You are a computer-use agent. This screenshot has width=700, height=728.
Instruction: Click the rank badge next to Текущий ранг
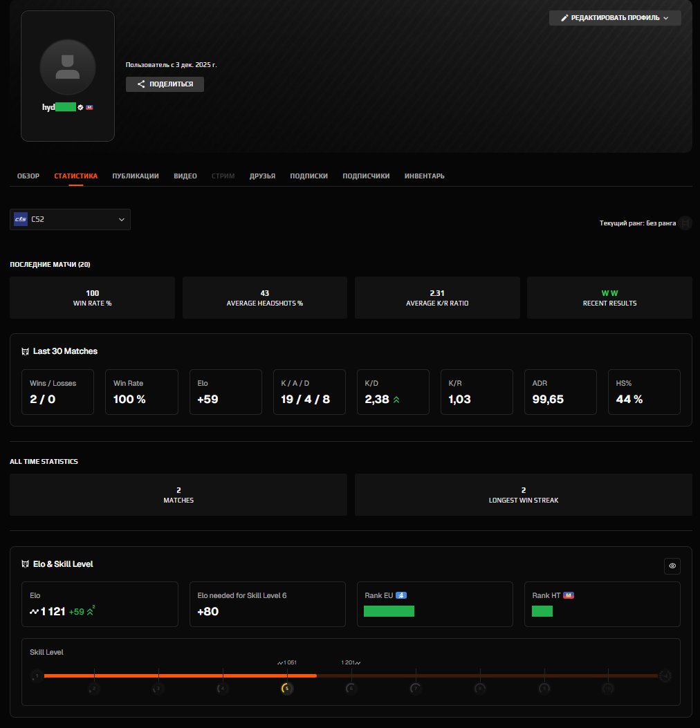pyautogui.click(x=685, y=223)
